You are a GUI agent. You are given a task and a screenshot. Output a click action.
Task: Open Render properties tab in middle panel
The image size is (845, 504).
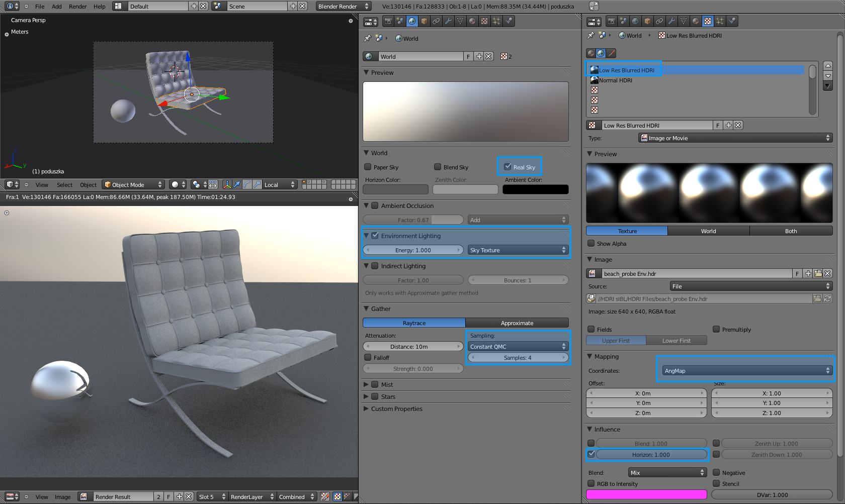pos(388,21)
